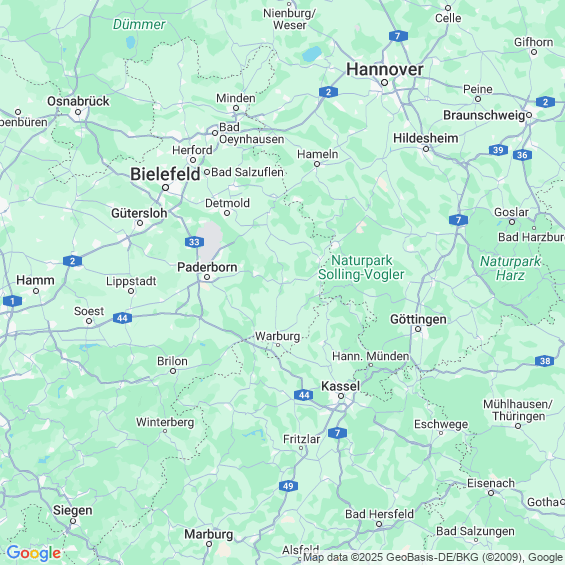
Task: Click the A38 highway shield
Action: pos(544,361)
